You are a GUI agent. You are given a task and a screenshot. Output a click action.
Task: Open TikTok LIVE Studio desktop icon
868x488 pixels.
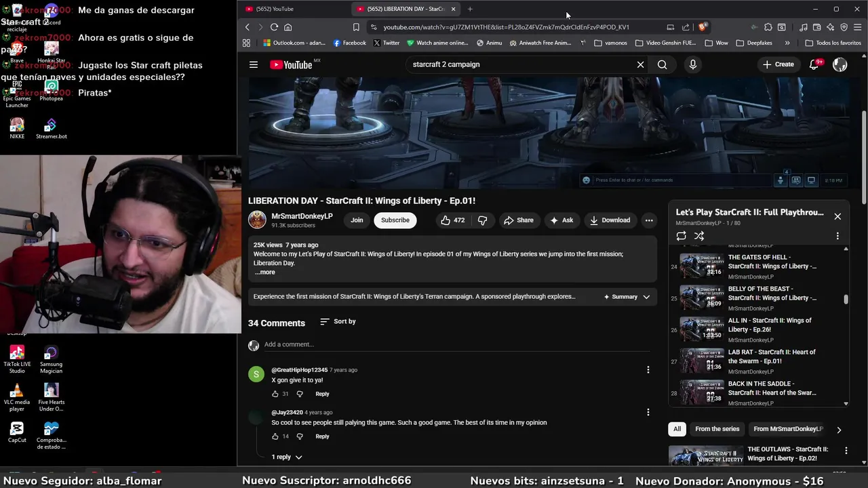(17, 359)
